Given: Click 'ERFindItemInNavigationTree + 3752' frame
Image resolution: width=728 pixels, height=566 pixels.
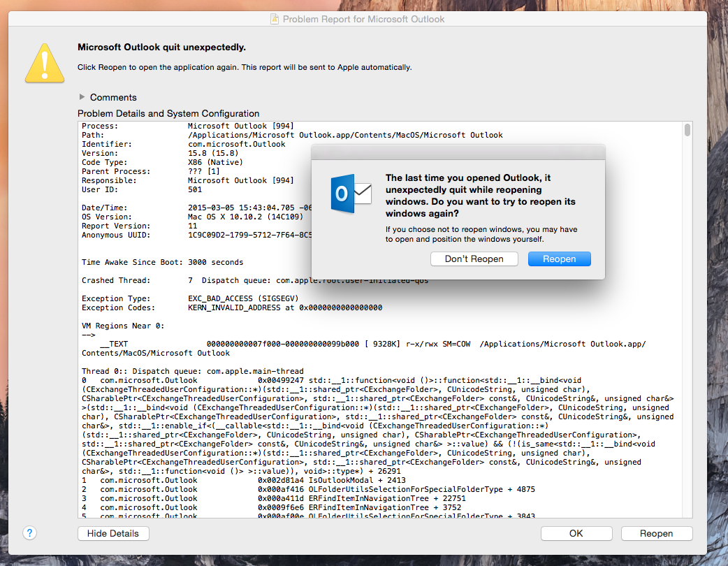Looking at the screenshot, I should pos(385,507).
